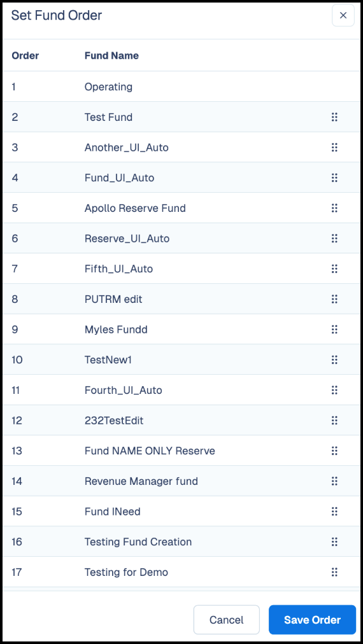Click the reorder grip for Fund_UI_Auto
The height and width of the screenshot is (644, 363).
coord(334,178)
